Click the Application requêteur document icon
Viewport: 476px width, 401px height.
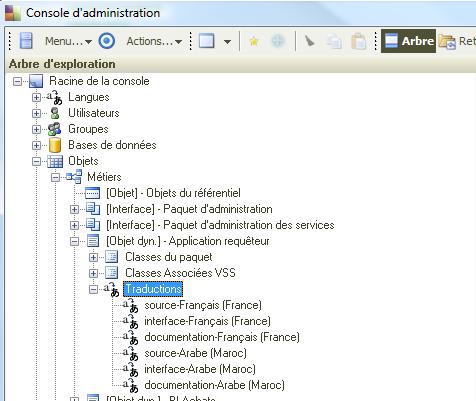coord(93,241)
